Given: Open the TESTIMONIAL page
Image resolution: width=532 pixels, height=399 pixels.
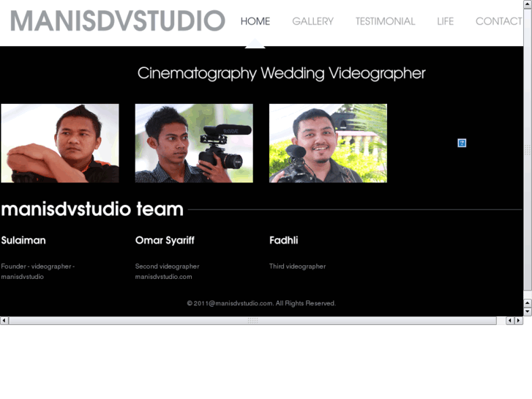Looking at the screenshot, I should tap(385, 21).
